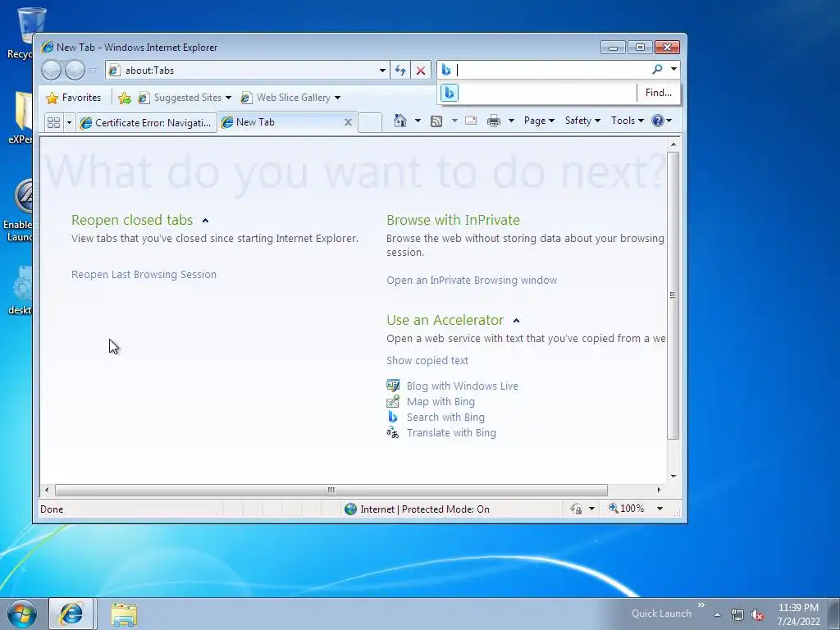Image resolution: width=840 pixels, height=630 pixels.
Task: Click the red Stop button
Action: pos(421,71)
